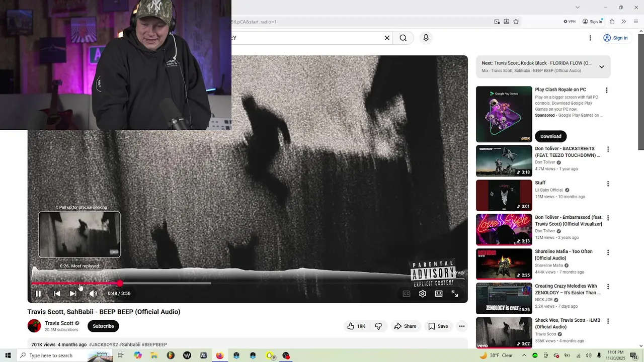Expand the Mix playlist panel
This screenshot has height=362, width=644.
click(x=601, y=67)
